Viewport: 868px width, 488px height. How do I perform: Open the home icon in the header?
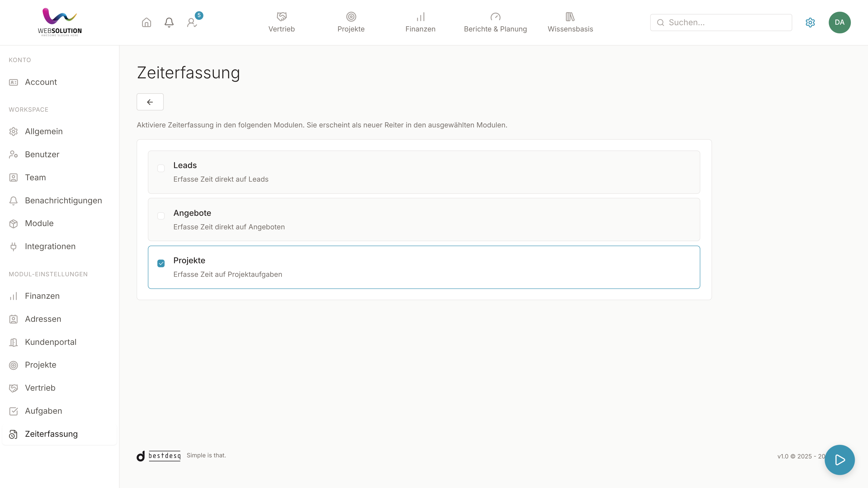146,23
